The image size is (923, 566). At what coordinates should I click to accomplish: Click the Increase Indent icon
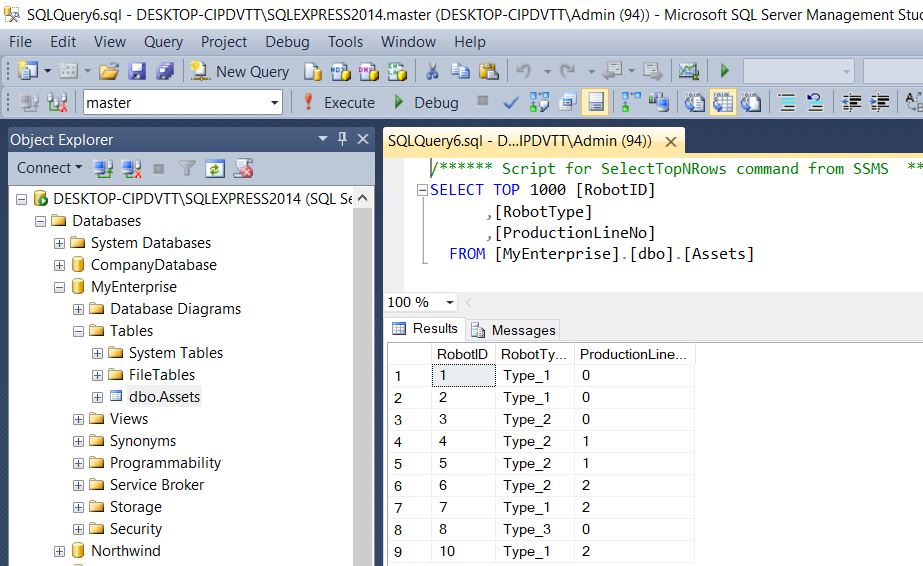click(x=879, y=102)
